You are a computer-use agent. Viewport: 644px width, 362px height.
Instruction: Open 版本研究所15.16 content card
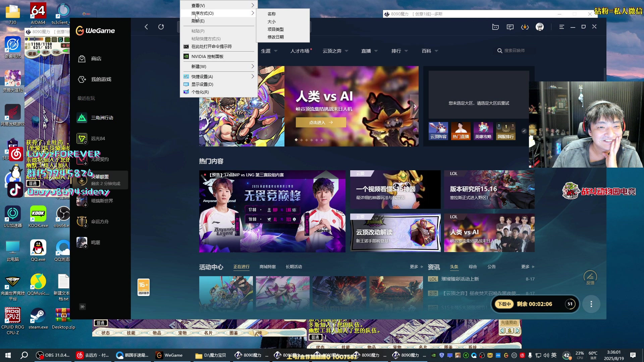click(489, 189)
